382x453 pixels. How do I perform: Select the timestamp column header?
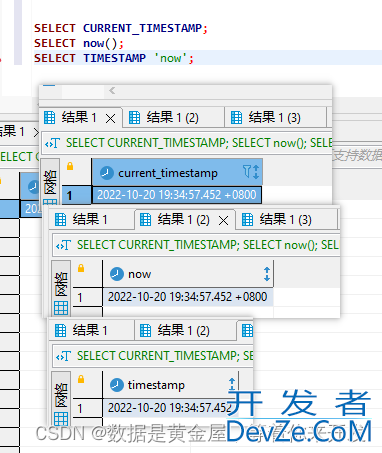171,385
